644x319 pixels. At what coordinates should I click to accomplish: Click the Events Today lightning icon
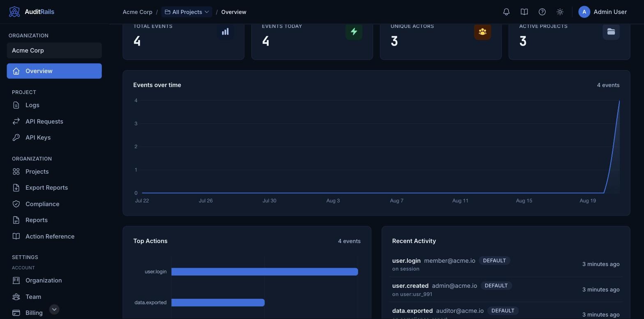[354, 32]
